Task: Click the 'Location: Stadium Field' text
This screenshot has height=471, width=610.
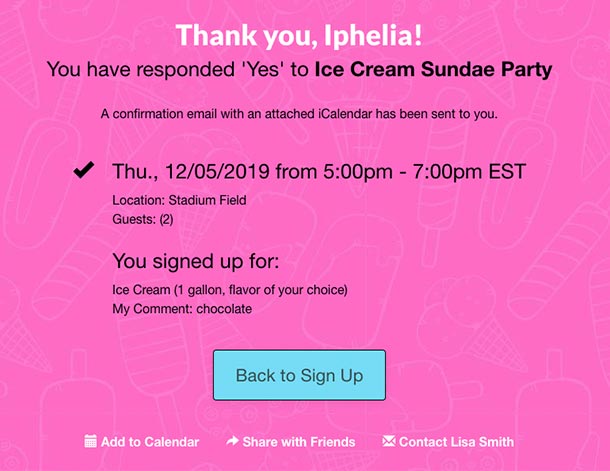Action: [x=179, y=200]
